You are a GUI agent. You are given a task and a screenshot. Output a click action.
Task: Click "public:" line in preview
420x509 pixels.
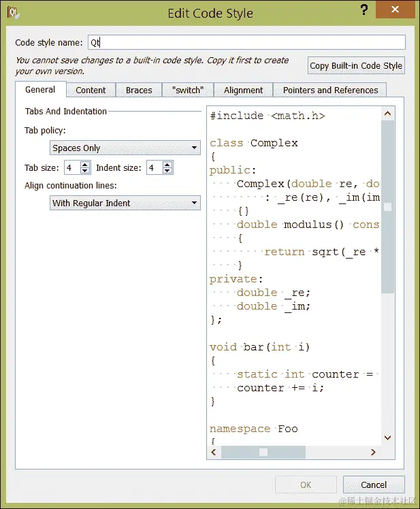233,170
